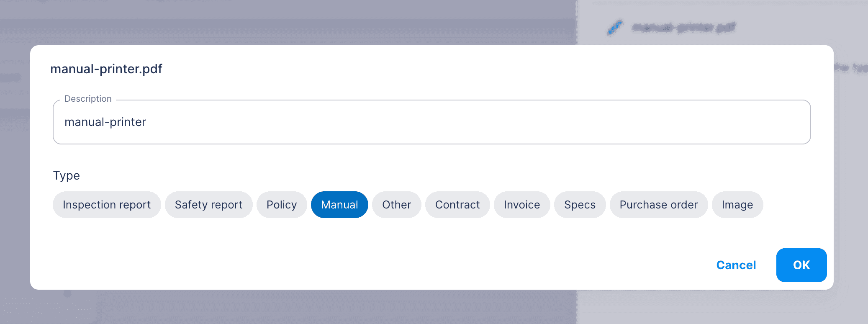Screen dimensions: 868x324
Task: Select the Purchase order type
Action: click(x=658, y=205)
